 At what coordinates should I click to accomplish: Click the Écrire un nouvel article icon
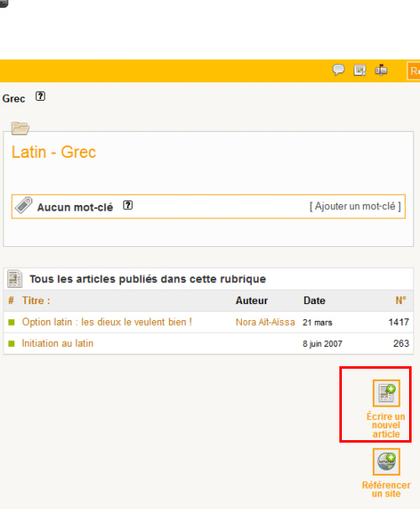pos(386,393)
